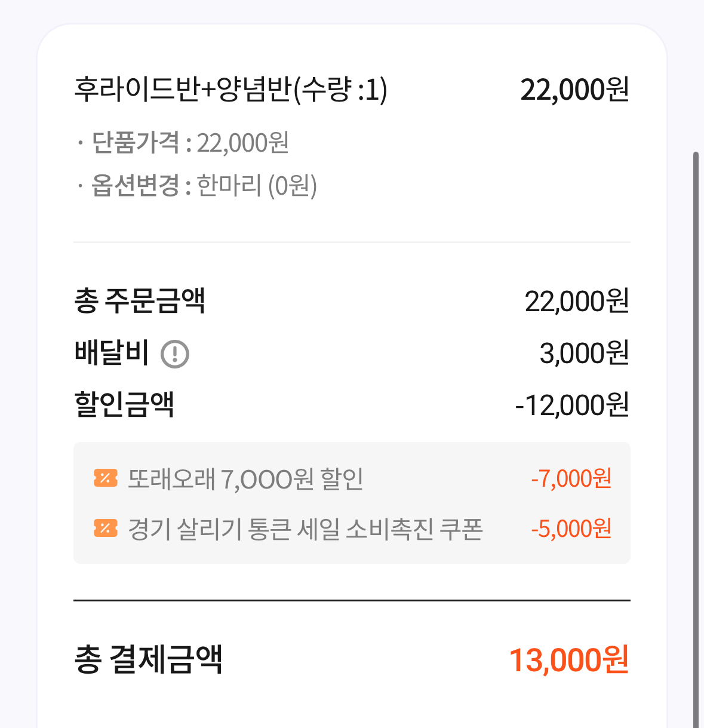704x728 pixels.
Task: Click the -7,000원 coupon discount amount
Action: (x=571, y=478)
